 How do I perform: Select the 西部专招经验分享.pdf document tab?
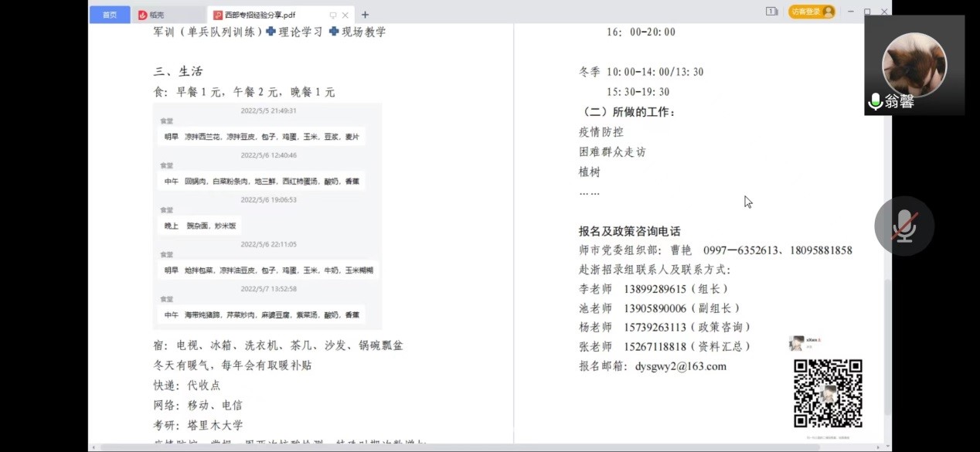(264, 15)
